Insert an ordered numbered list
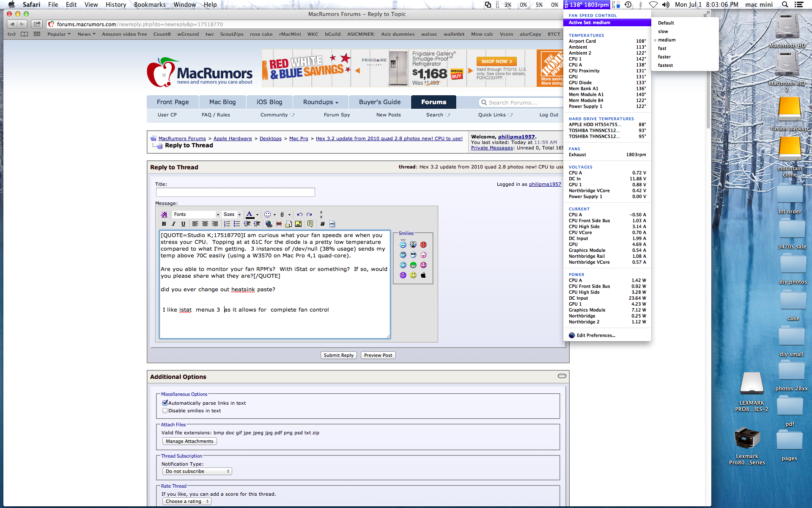This screenshot has width=812, height=508. pyautogui.click(x=227, y=224)
